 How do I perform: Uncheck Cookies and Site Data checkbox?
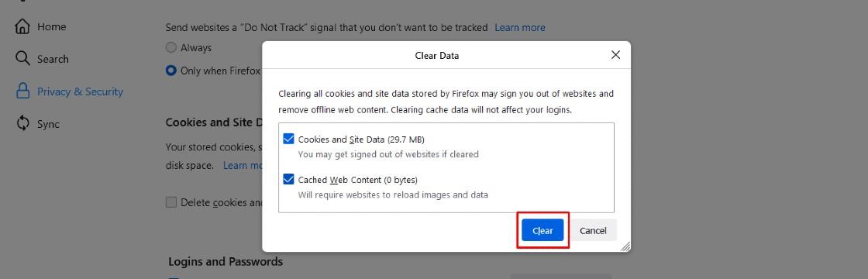click(288, 139)
